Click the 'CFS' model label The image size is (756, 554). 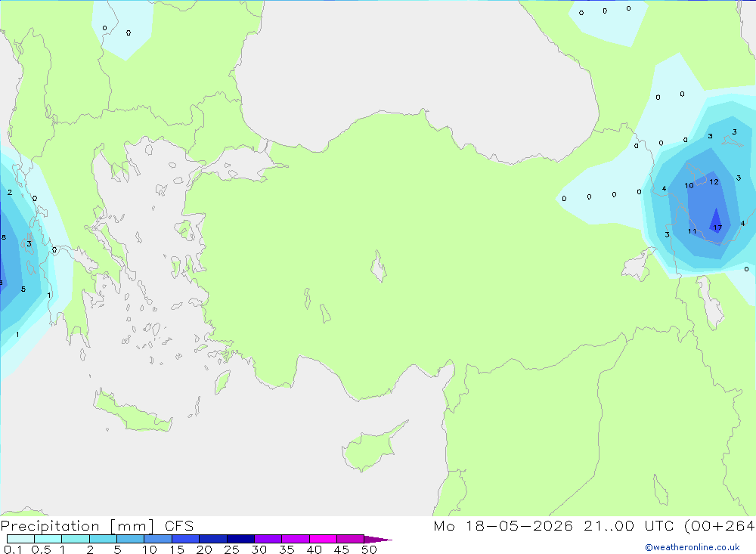pos(179,526)
